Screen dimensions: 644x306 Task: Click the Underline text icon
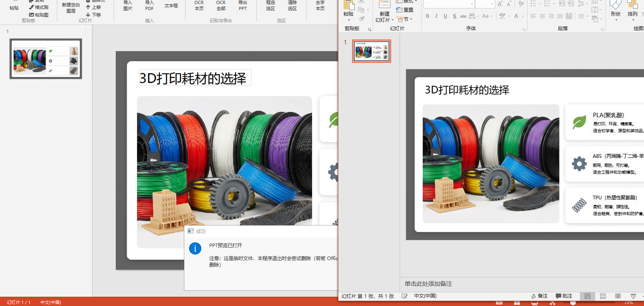445,16
